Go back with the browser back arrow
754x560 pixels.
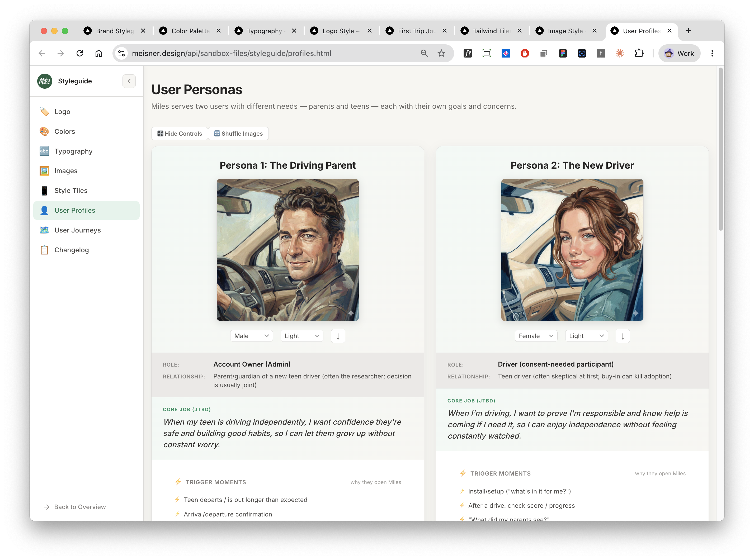(x=42, y=53)
